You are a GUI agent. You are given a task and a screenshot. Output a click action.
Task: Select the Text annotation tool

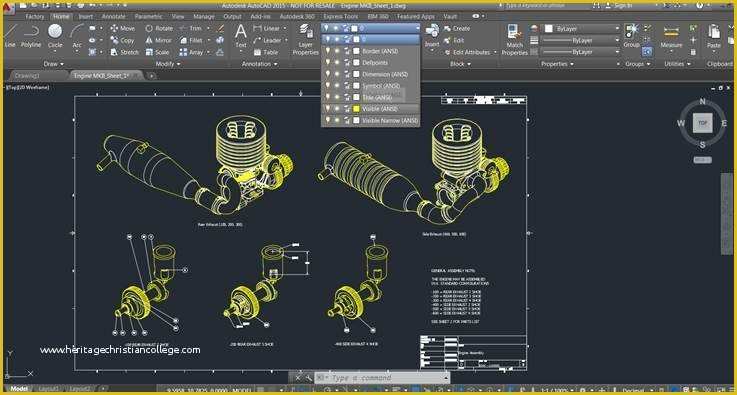click(x=241, y=35)
